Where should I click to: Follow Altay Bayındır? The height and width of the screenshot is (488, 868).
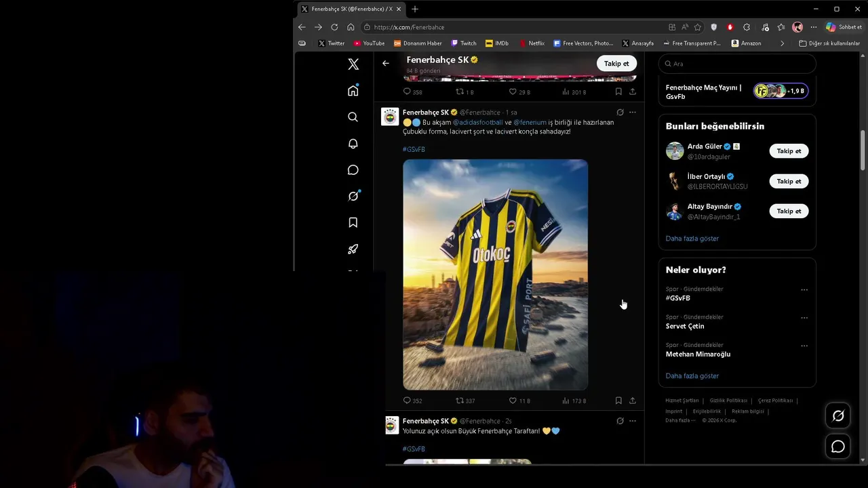789,211
